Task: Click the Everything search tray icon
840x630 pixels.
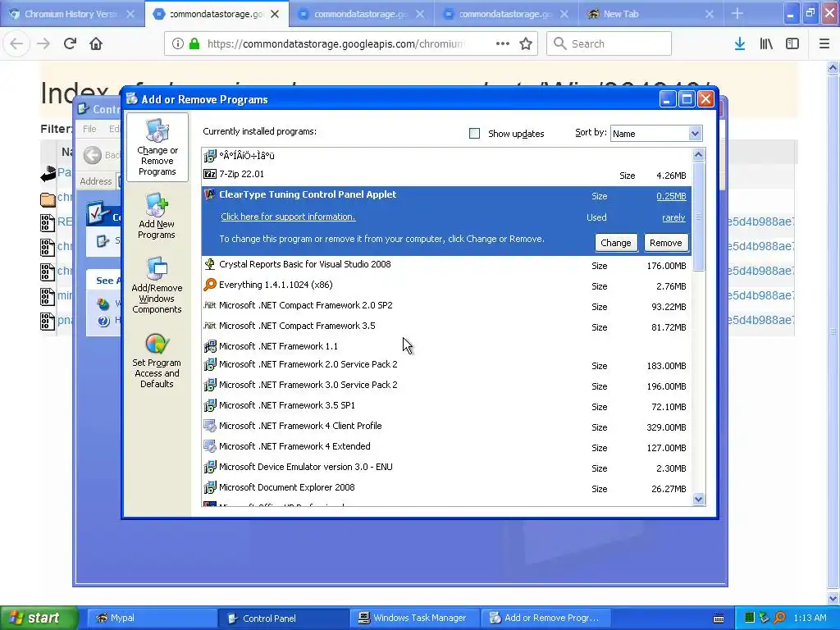Action: point(780,618)
